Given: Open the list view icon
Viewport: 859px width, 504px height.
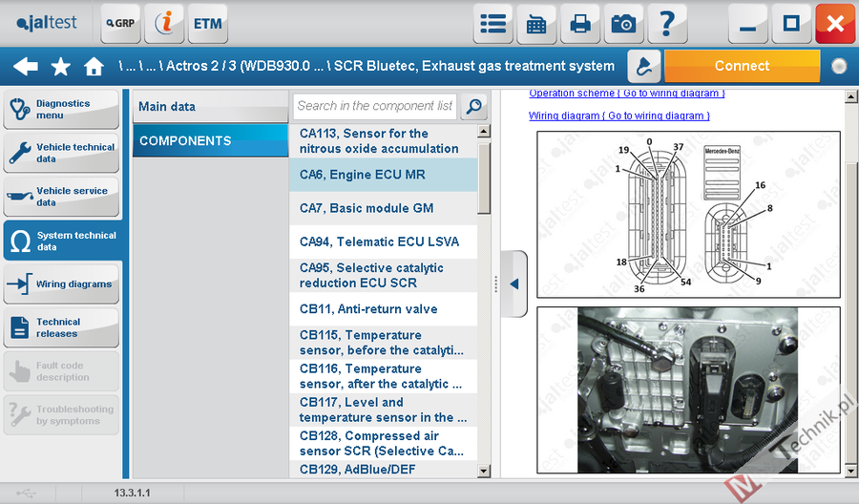Looking at the screenshot, I should [493, 24].
